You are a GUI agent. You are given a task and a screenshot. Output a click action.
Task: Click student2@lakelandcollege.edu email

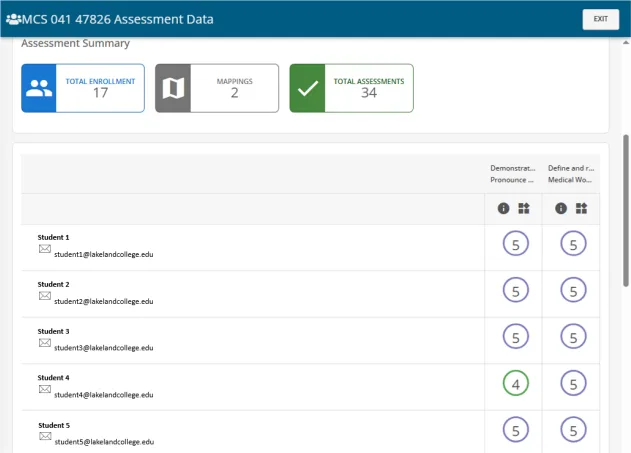[x=103, y=301]
